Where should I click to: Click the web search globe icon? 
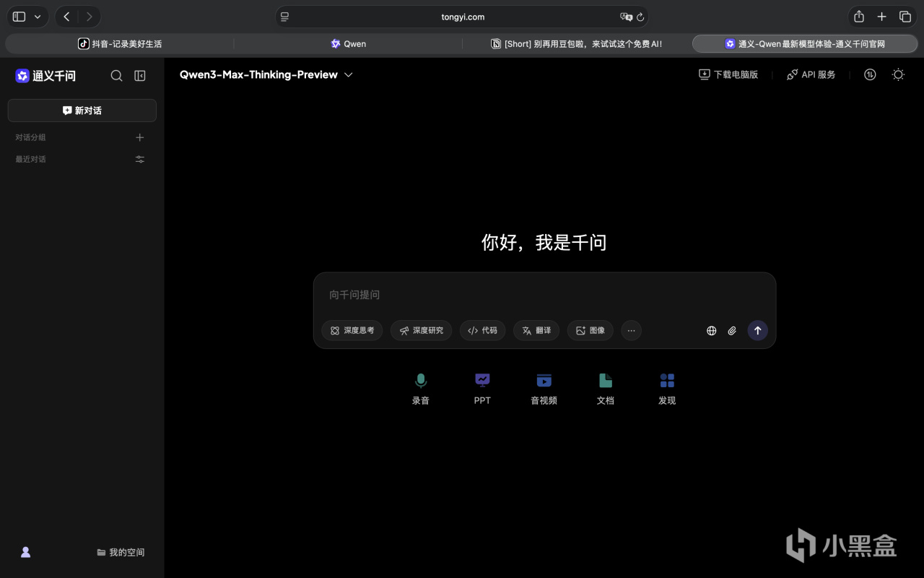click(711, 330)
